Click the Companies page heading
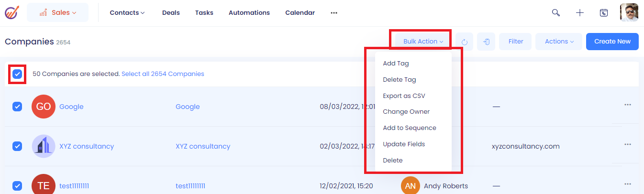Image resolution: width=644 pixels, height=194 pixels. coord(29,42)
